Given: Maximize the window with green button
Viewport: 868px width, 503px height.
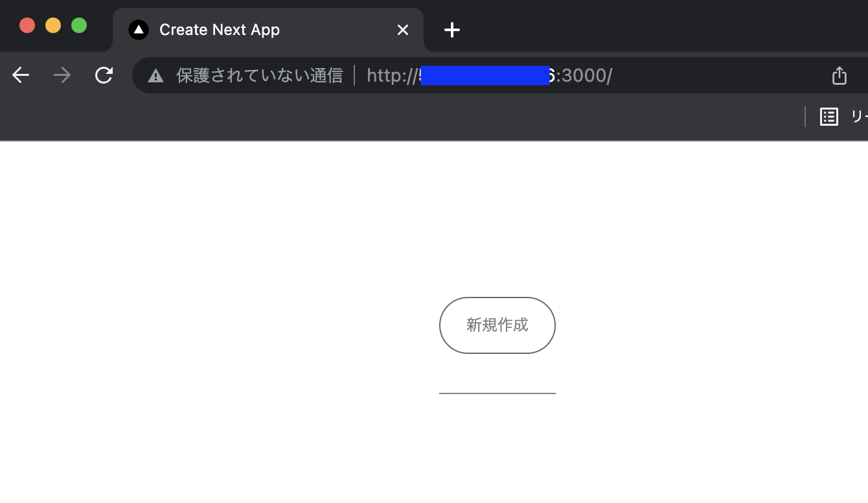Looking at the screenshot, I should click(x=79, y=25).
